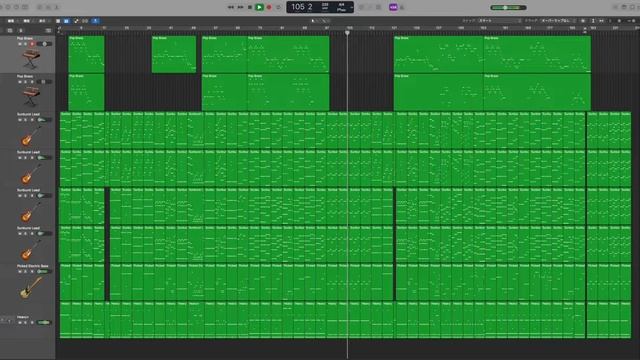Show the Live Loops grid view
Image resolution: width=640 pixels, height=360 pixels.
pyautogui.click(x=58, y=21)
